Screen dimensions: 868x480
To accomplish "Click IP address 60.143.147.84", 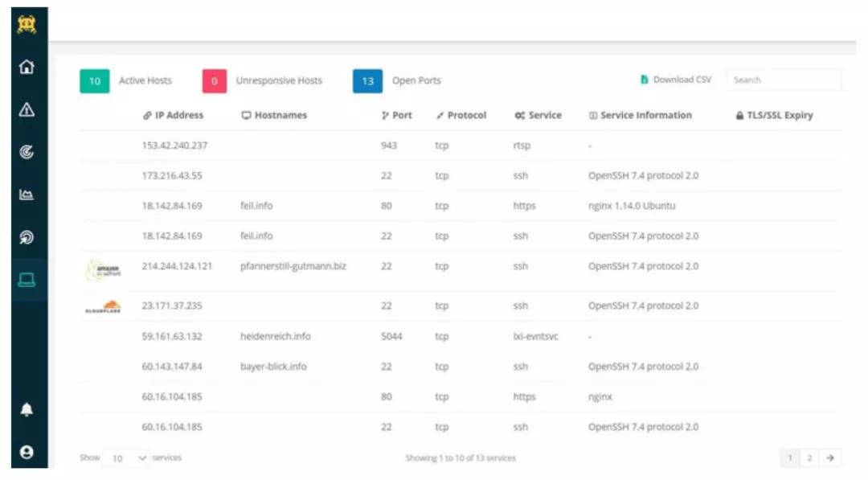I will (x=172, y=367).
